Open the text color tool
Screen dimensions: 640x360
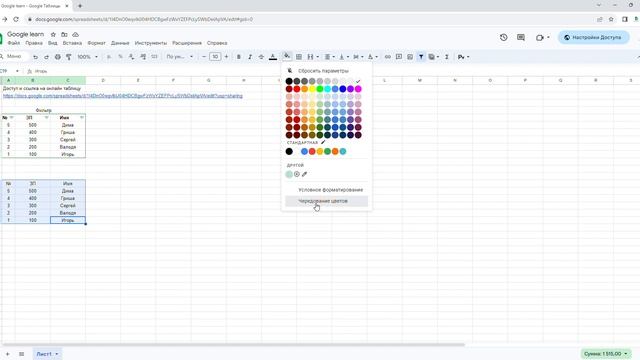[273, 57]
